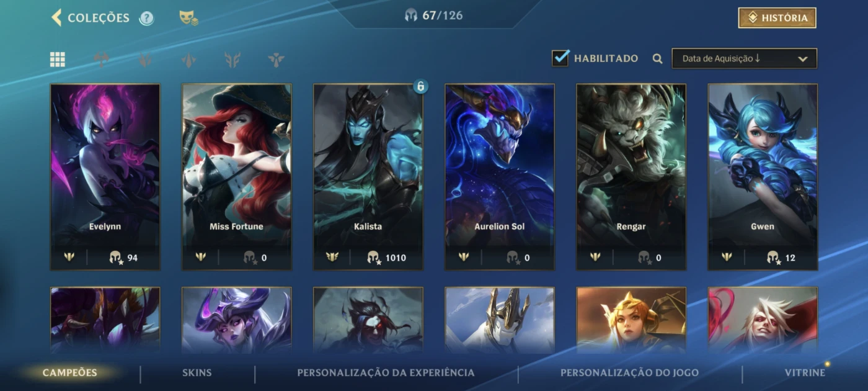Open the Aurelion Sol champion card
The height and width of the screenshot is (391, 868).
[499, 177]
